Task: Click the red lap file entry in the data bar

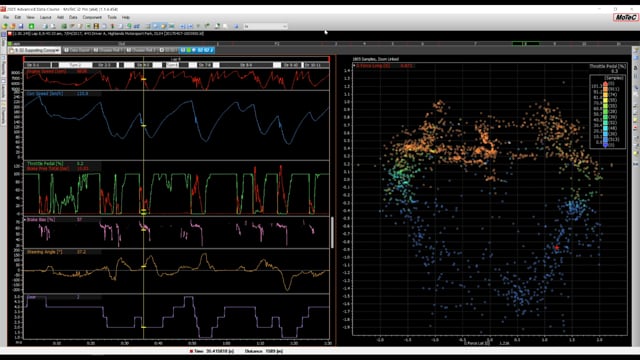Action: 106,34
